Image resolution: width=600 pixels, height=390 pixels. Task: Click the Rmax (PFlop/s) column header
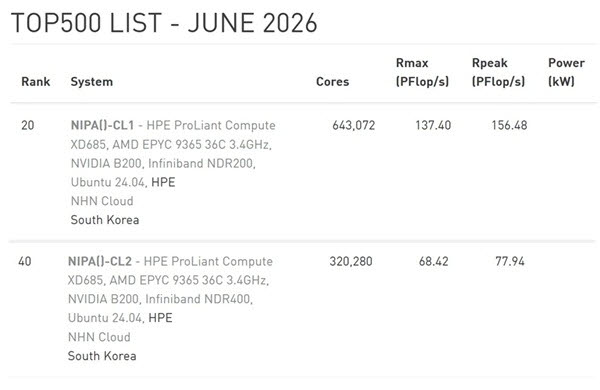tap(422, 72)
